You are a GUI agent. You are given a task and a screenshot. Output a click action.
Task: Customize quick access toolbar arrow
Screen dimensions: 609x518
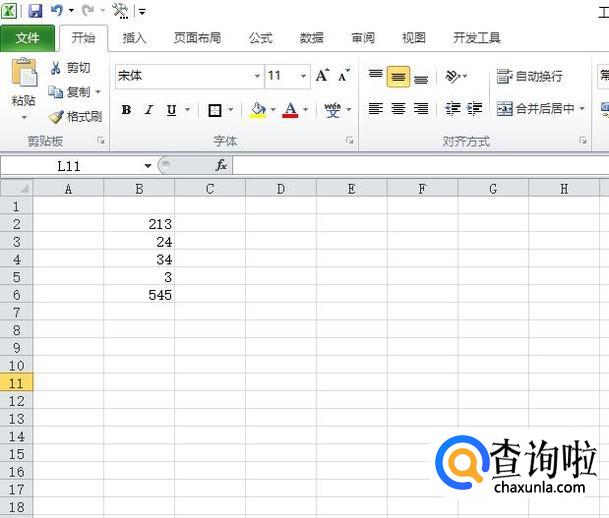coord(143,12)
